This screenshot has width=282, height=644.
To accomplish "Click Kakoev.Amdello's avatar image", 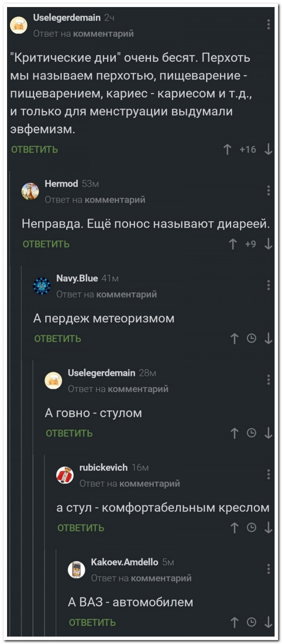I will (77, 569).
